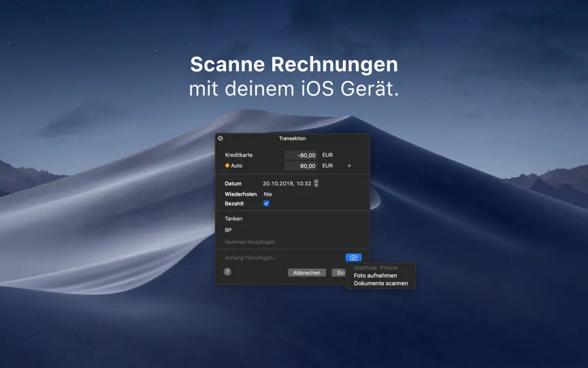The image size is (588, 368).
Task: Click the partly hidden Sichern button
Action: coord(339,273)
